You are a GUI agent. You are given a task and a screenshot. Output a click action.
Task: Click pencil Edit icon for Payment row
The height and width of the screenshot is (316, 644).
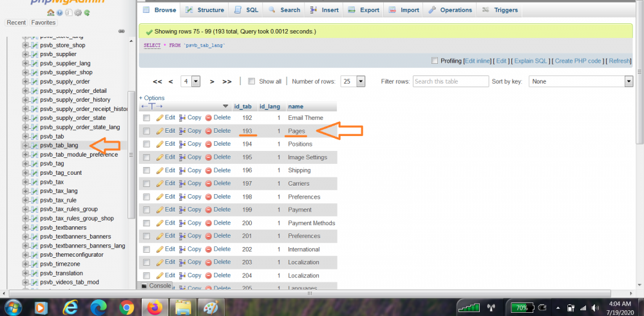pos(160,210)
